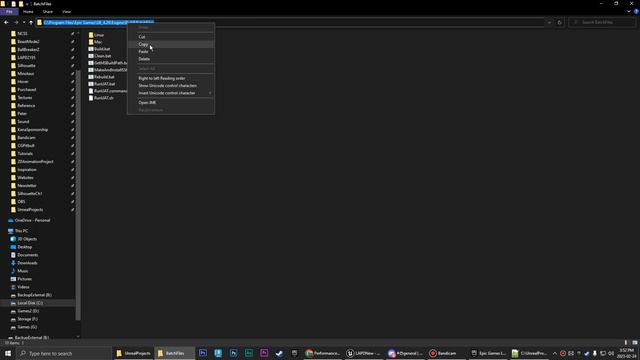Open the recent locations dropdown

click(x=24, y=22)
